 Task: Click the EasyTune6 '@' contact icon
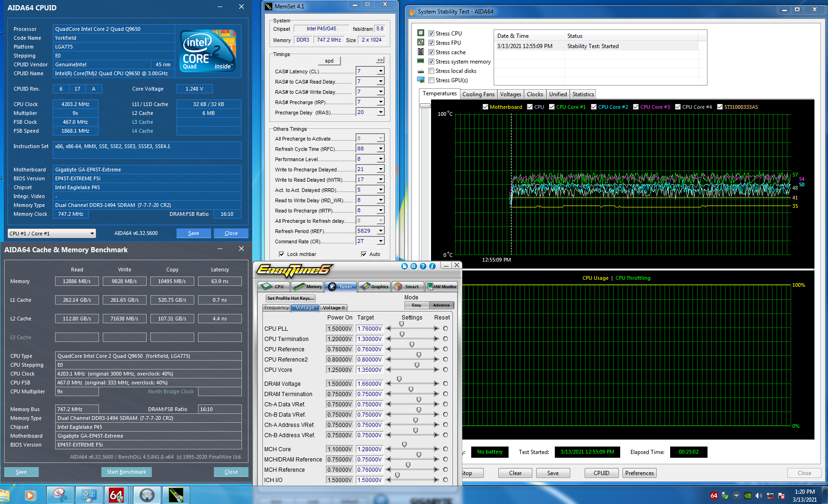click(x=414, y=266)
